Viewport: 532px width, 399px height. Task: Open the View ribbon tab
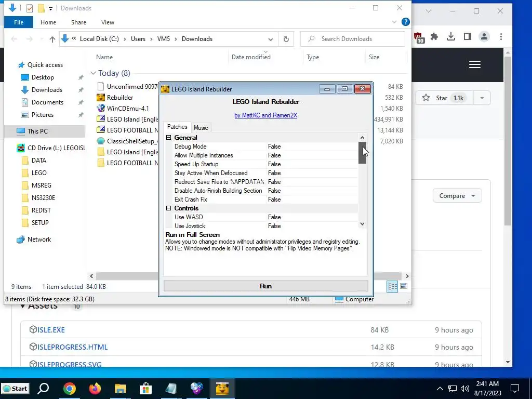coord(108,22)
